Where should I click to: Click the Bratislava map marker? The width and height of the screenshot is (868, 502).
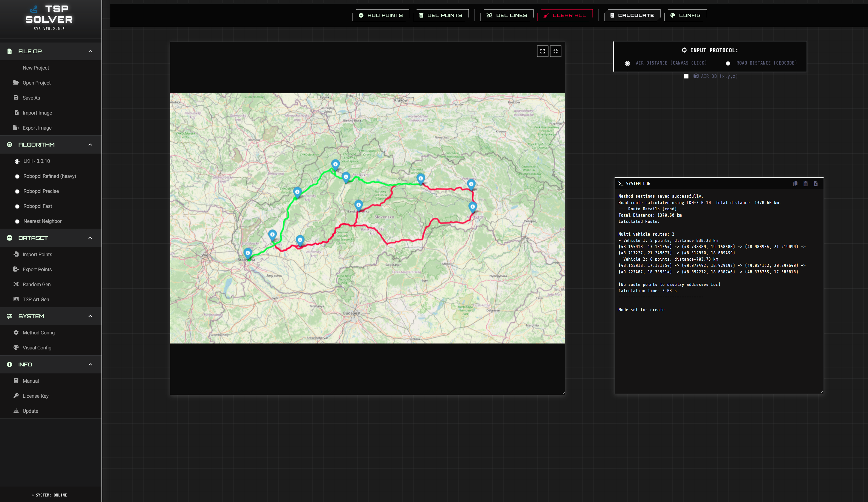click(248, 253)
